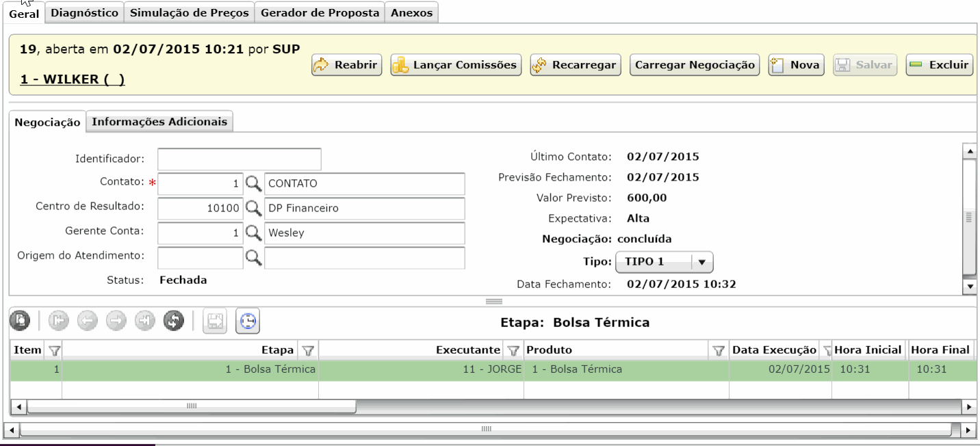Switch to Simulação de Preços tab
Image resolution: width=980 pixels, height=446 pixels.
click(189, 12)
